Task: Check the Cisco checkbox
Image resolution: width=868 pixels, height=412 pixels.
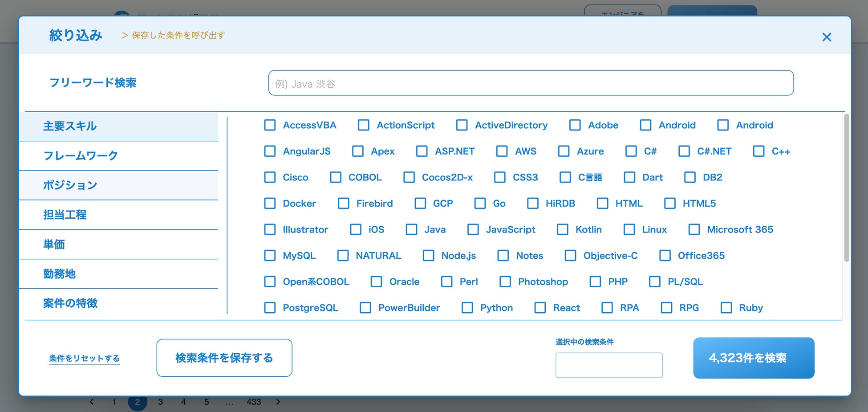Action: (x=270, y=177)
